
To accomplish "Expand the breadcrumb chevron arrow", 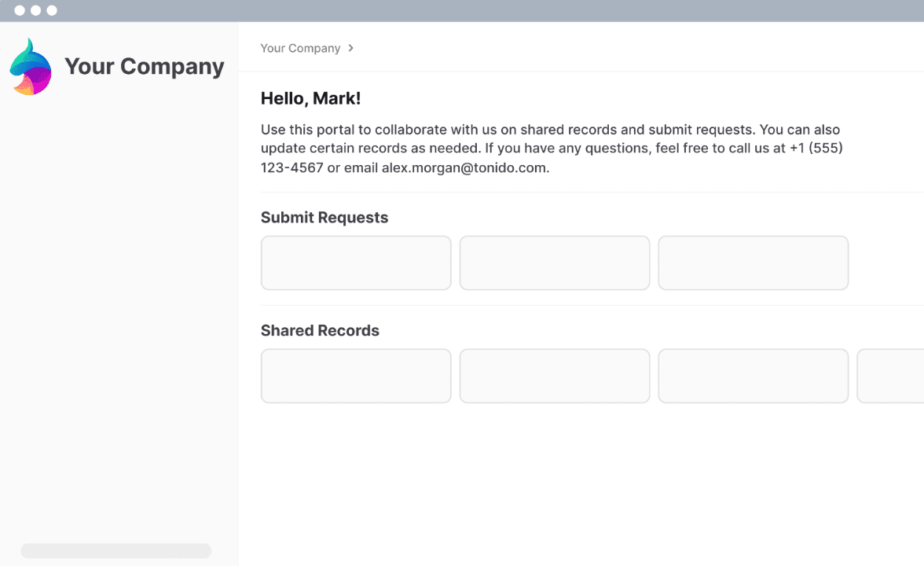I will 350,48.
